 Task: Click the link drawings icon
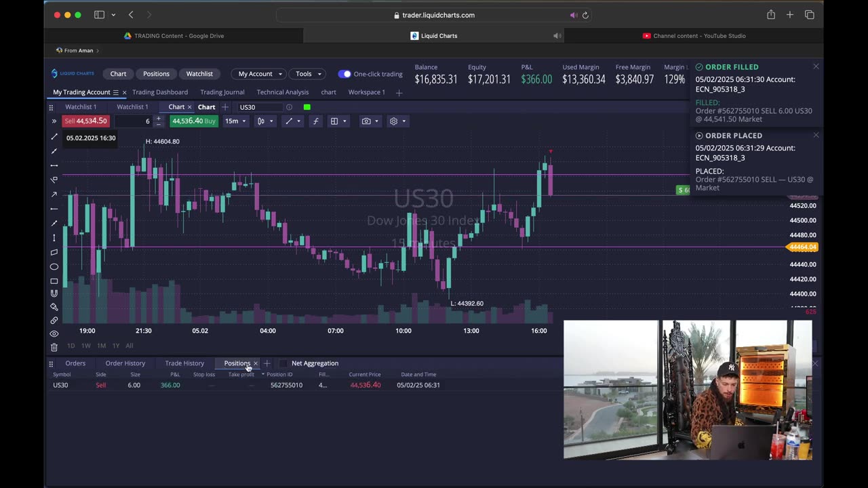coord(54,320)
